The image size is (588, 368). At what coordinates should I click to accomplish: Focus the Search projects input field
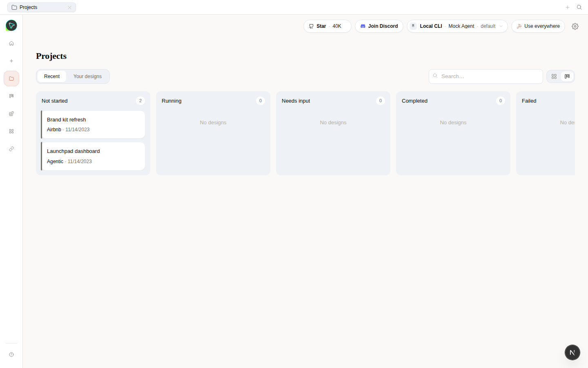486,76
